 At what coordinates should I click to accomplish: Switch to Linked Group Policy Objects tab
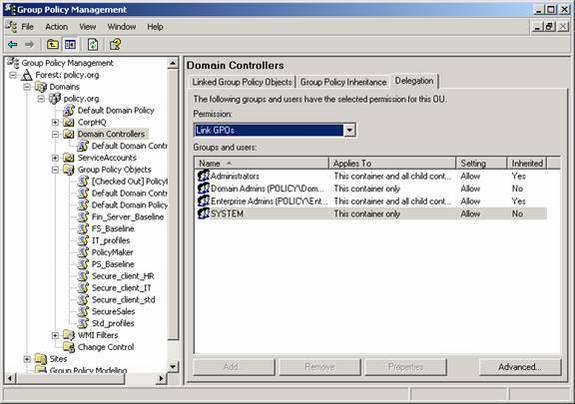pos(242,82)
